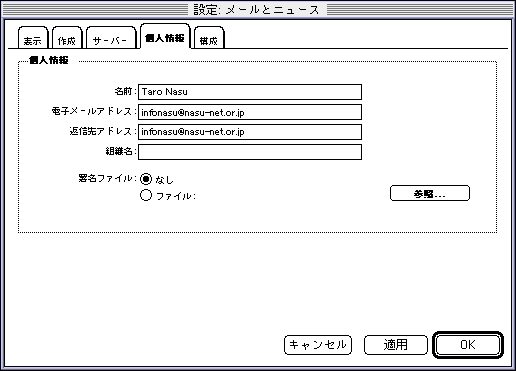The height and width of the screenshot is (371, 516).
Task: Select the サーバー tab
Action: [x=111, y=38]
